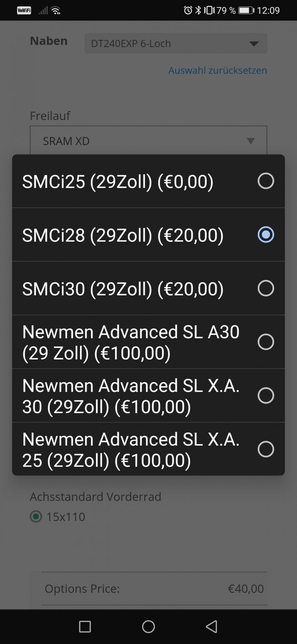
Task: Select the SMCi30 (29Zoll) radio button
Action: point(266,288)
